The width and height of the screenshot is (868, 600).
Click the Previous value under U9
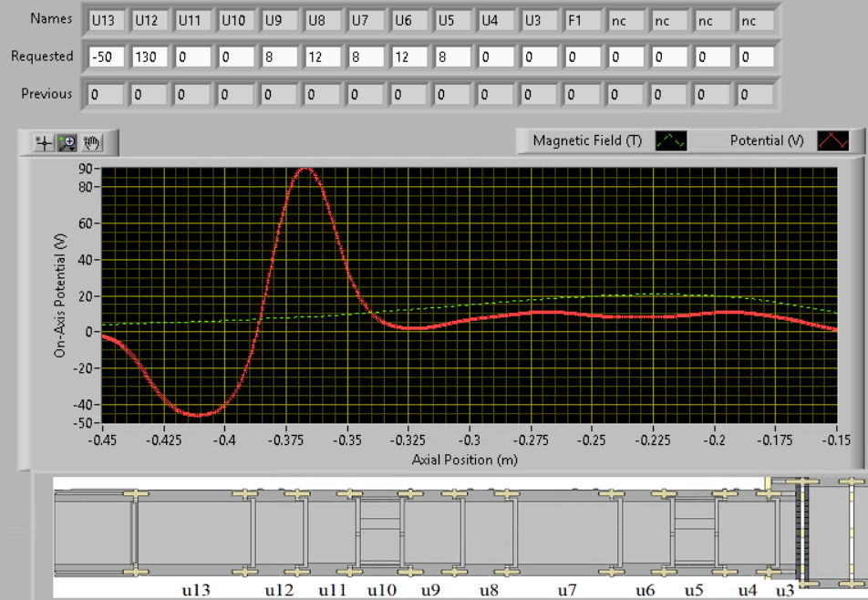coord(279,95)
